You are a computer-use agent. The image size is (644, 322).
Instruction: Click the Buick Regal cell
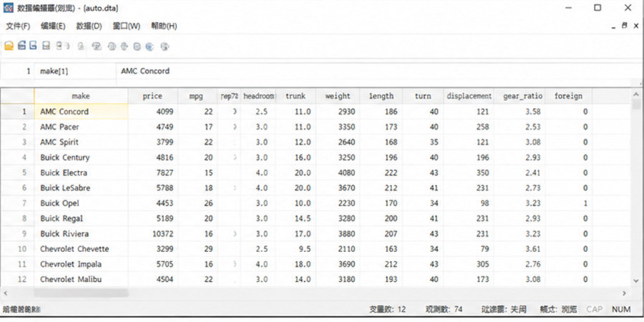(x=81, y=218)
